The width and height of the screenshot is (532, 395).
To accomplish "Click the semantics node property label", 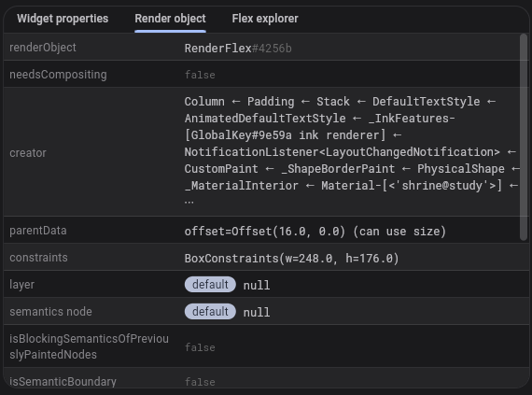I will click(x=50, y=312).
